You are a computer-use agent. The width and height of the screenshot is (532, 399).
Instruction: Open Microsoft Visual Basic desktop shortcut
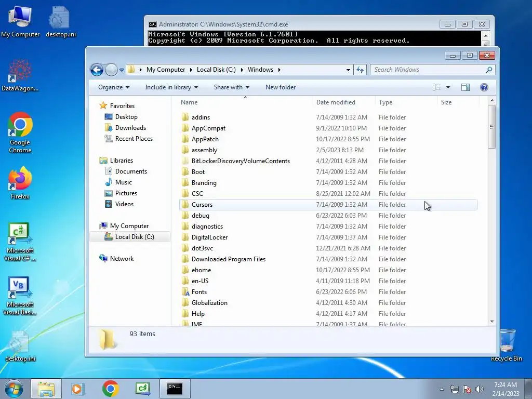pos(20,296)
